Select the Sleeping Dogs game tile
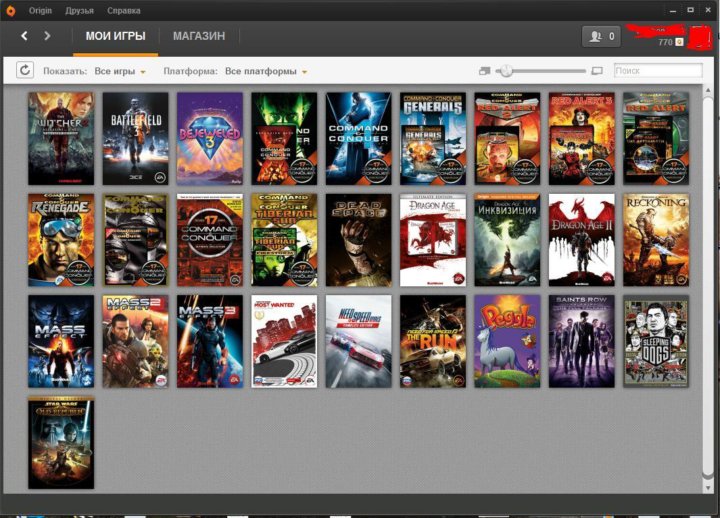This screenshot has width=720, height=518. tap(656, 342)
